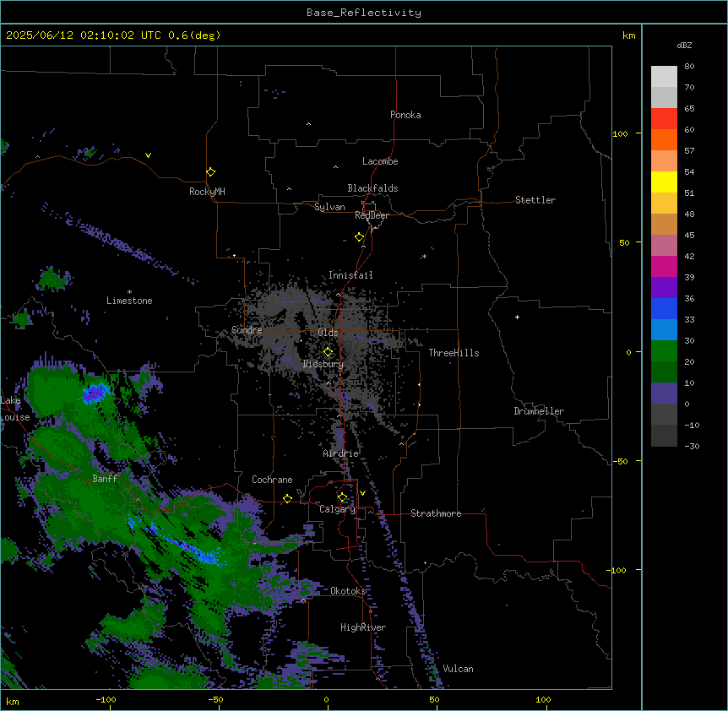Pick the magenta 42 dBZ legend swatch

point(664,266)
